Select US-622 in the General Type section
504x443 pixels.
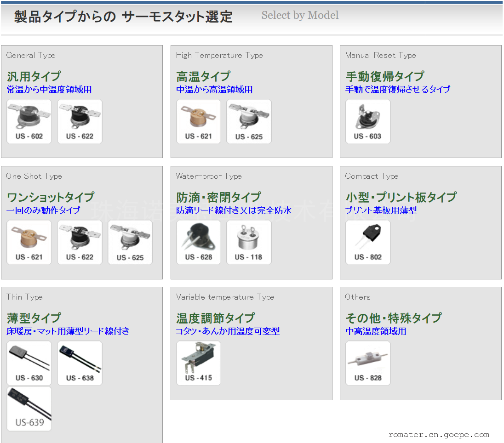[80, 121]
